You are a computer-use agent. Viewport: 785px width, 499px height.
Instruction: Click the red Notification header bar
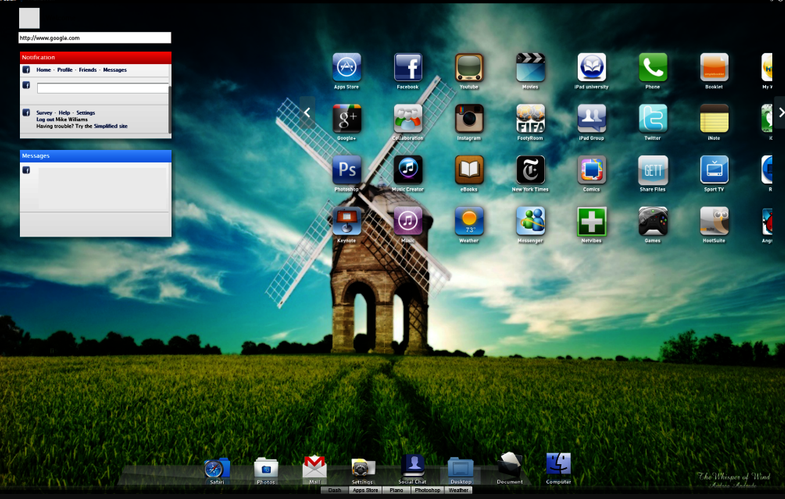[x=96, y=58]
